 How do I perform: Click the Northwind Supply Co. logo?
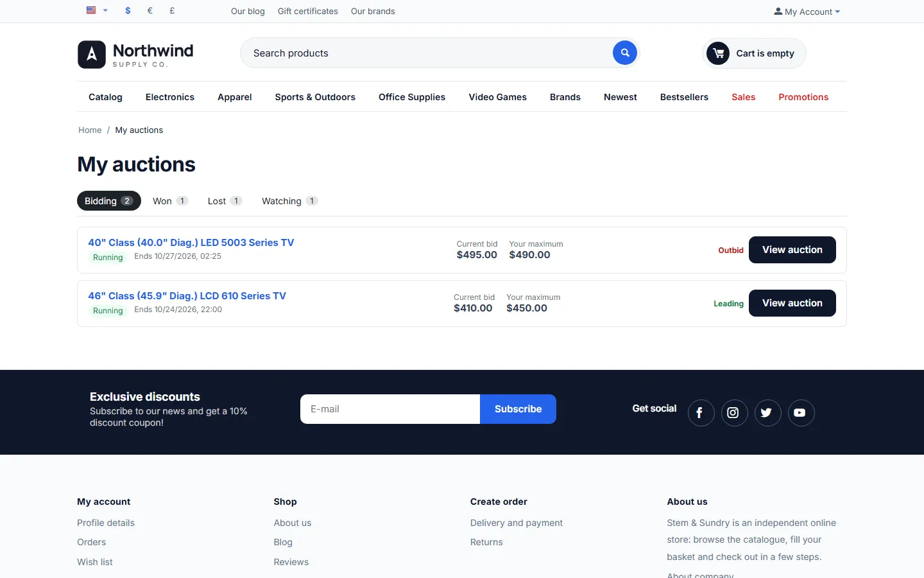point(135,55)
